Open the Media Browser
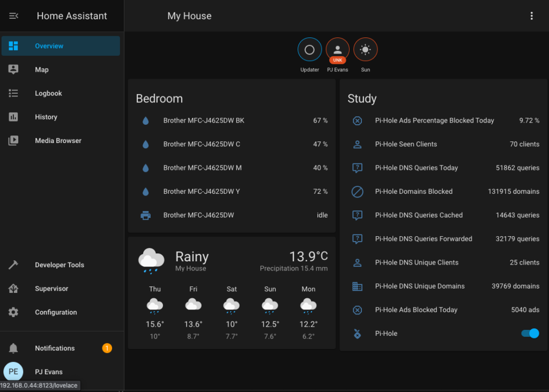The image size is (549, 392). click(x=58, y=140)
